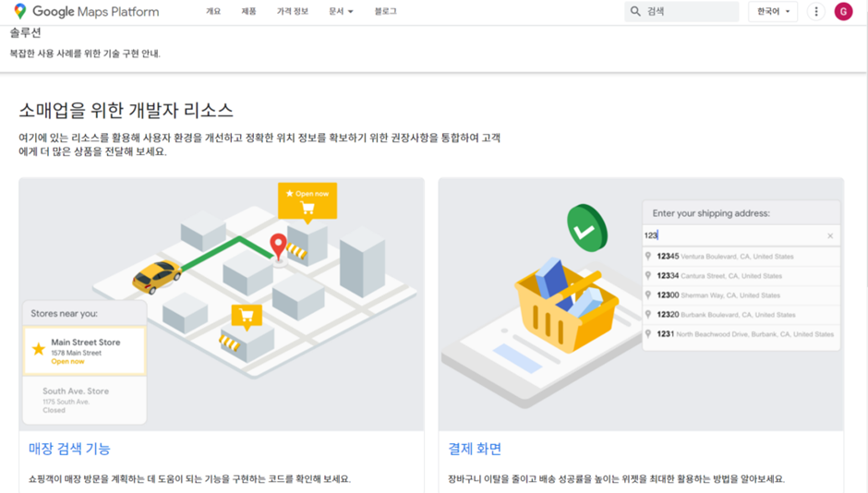This screenshot has height=493, width=868.
Task: Open the G account avatar
Action: click(843, 11)
